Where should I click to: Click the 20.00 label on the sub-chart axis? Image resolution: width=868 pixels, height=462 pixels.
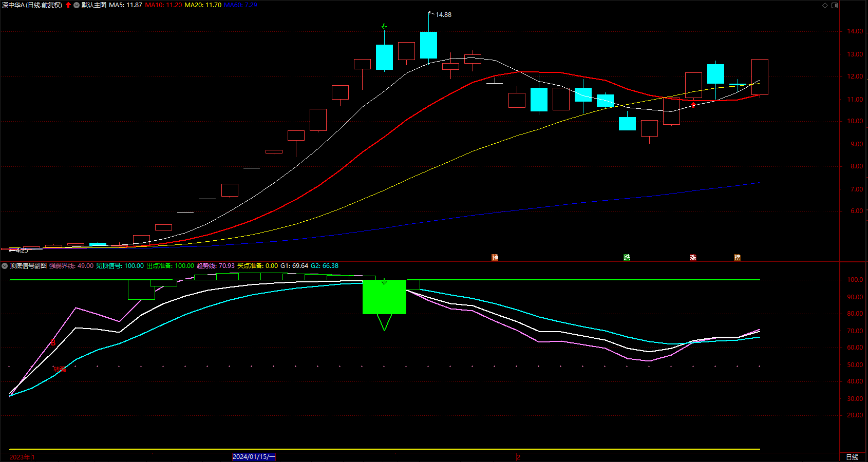click(x=855, y=415)
